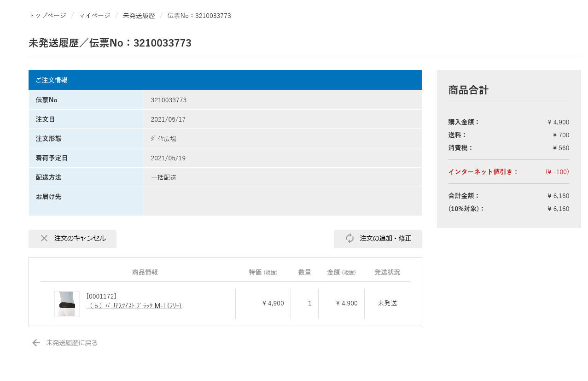
Task: Select the 注文形態 value ダイヤ広場
Action: click(163, 139)
